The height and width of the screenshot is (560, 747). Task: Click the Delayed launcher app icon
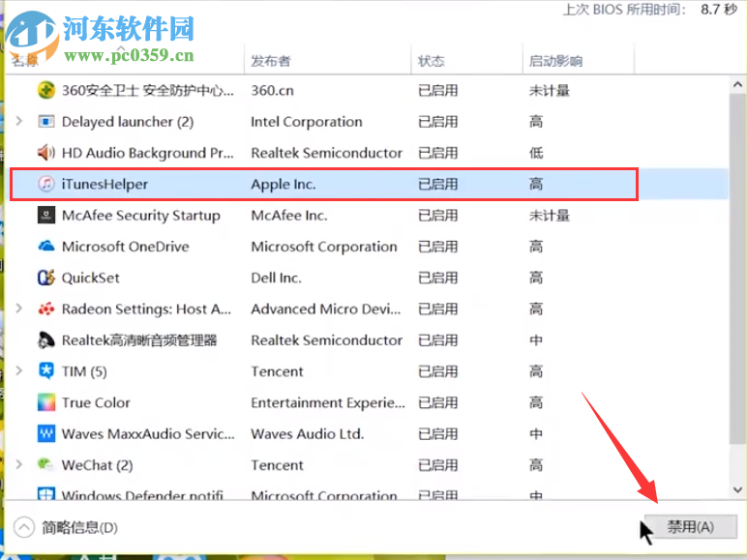(46, 122)
